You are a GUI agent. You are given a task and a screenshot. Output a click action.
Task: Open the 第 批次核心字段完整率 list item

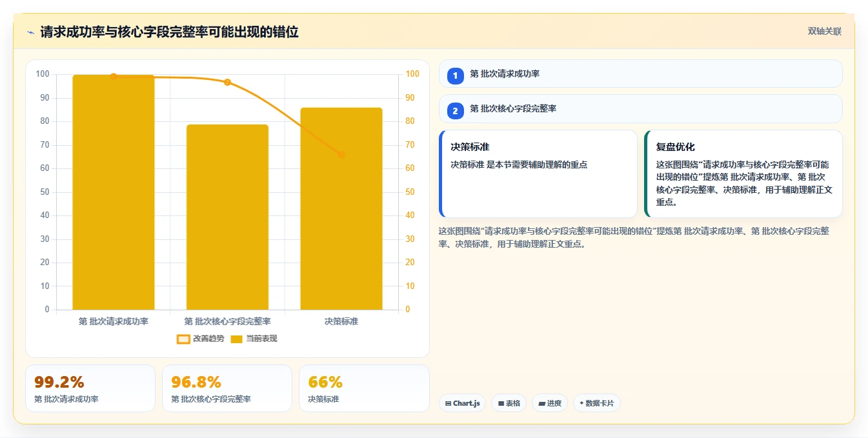(640, 108)
